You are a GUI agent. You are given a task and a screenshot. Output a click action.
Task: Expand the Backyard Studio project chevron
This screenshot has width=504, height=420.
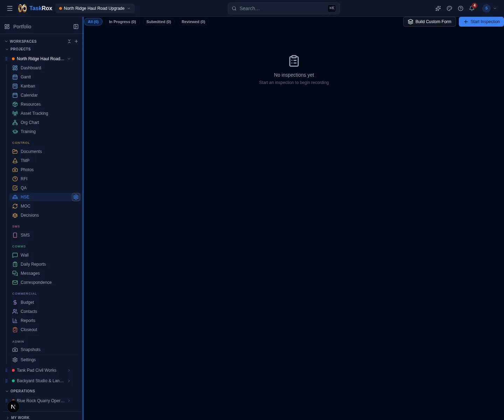[x=69, y=381]
